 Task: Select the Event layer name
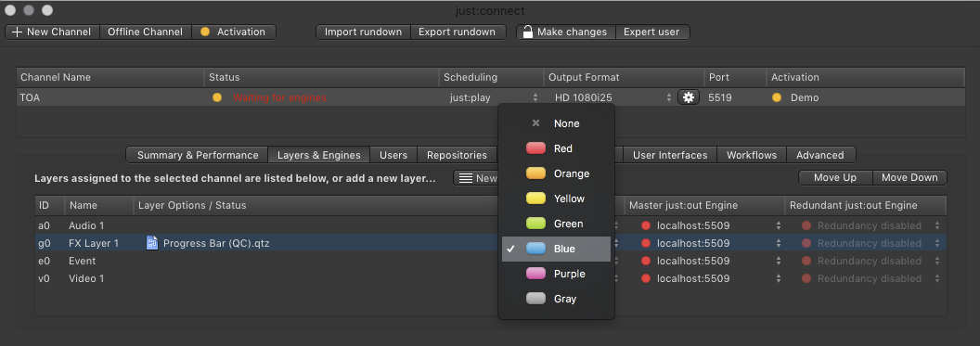(82, 261)
